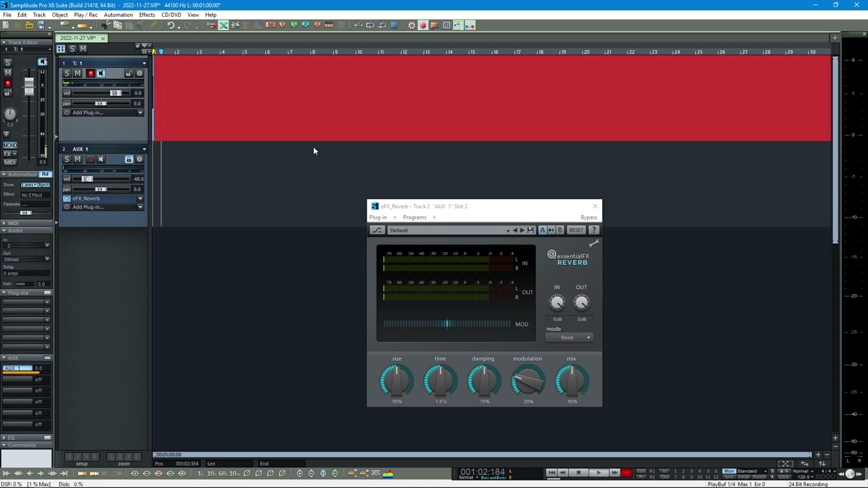Screen dimensions: 868x488
Task: Click the new project icon in toolbar
Action: tap(5, 25)
